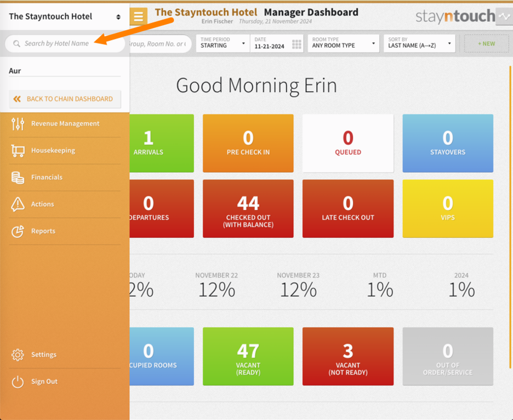The image size is (513, 420).
Task: Click the Revenue Management sliders icon
Action: (x=18, y=124)
